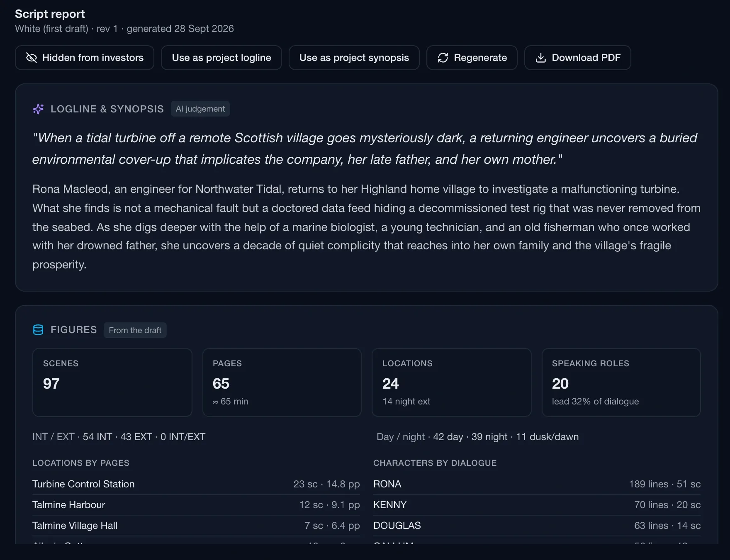
Task: Click the CHARACTERS BY DIALOGUE heading
Action: click(x=435, y=463)
